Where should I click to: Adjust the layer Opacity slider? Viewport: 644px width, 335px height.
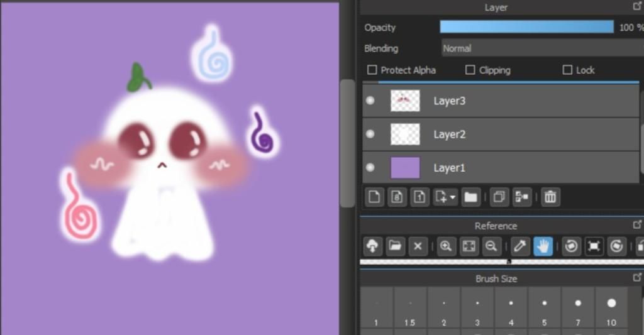tap(526, 27)
